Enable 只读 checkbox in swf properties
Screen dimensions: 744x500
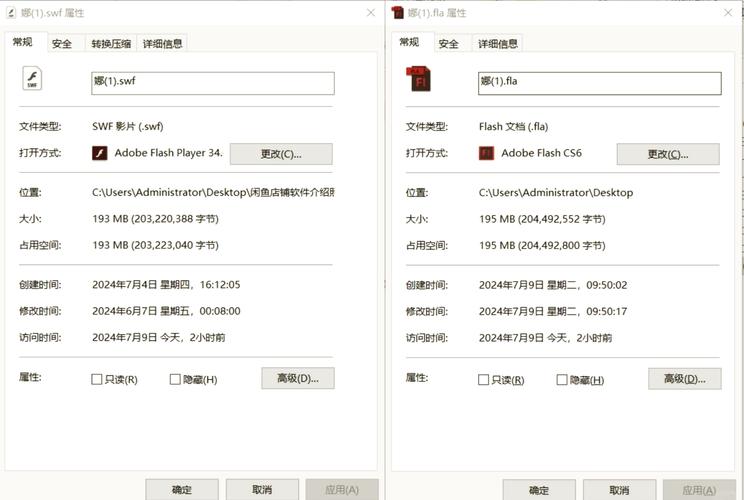coord(96,380)
